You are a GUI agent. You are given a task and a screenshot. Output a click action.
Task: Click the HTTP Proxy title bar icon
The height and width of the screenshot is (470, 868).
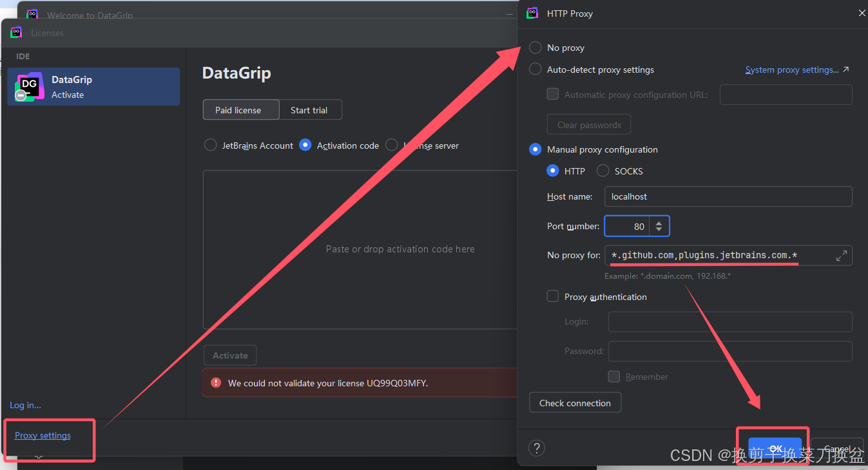(532, 13)
